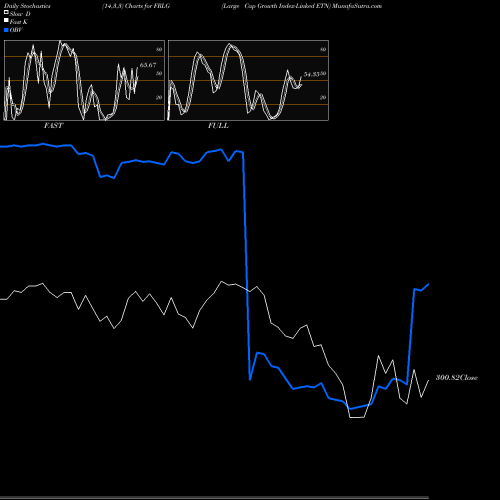Click the Fast K legend swatch
The width and height of the screenshot is (500, 500).
pos(6,20)
